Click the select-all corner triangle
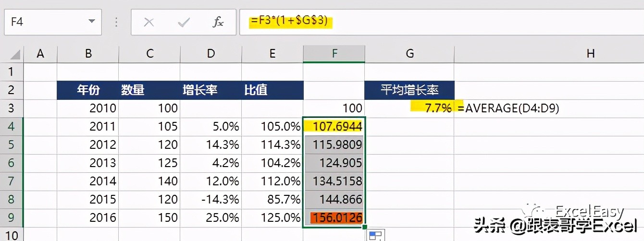 point(15,54)
